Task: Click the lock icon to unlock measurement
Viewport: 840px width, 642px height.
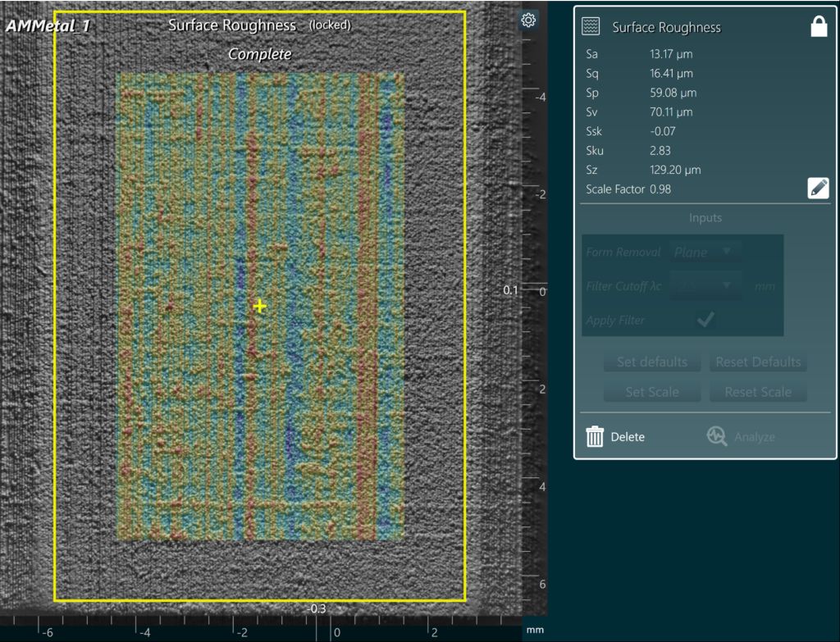Action: 818,27
